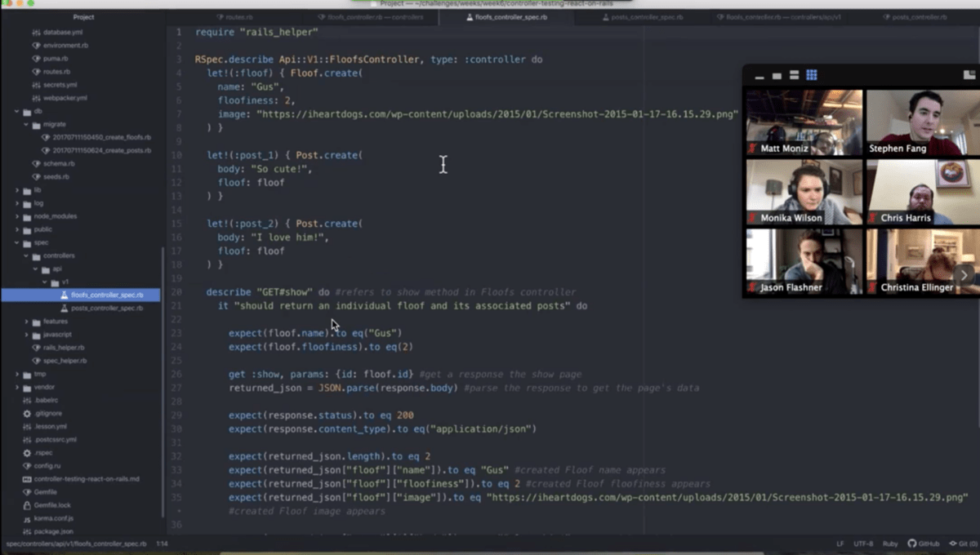This screenshot has height=555, width=980.
Task: Open 20170711150624_create_posts.rb migration file
Action: click(101, 150)
